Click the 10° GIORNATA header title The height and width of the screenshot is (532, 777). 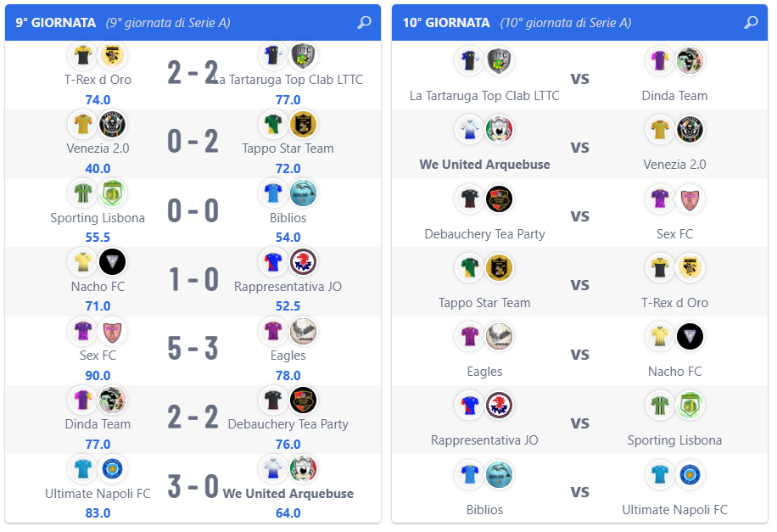[446, 23]
